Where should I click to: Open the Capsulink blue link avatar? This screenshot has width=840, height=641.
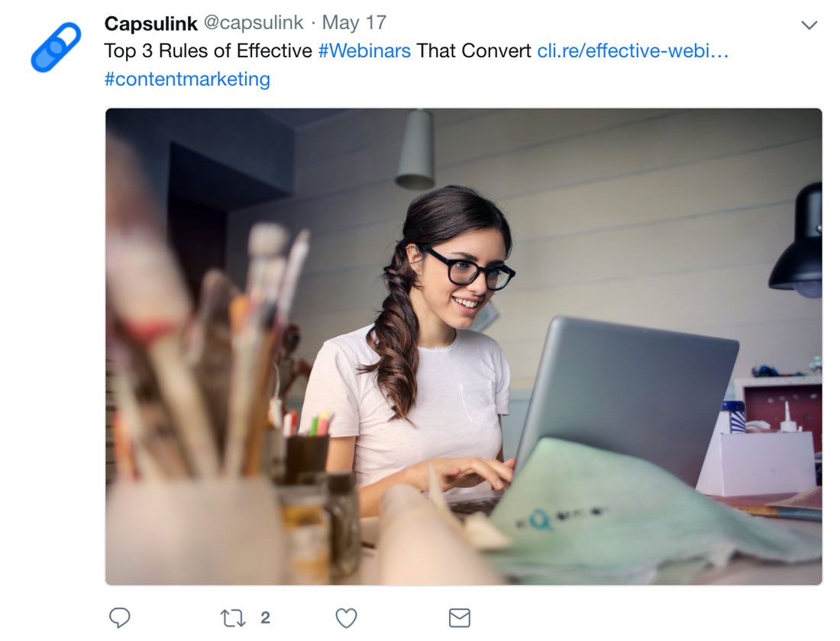coord(56,47)
